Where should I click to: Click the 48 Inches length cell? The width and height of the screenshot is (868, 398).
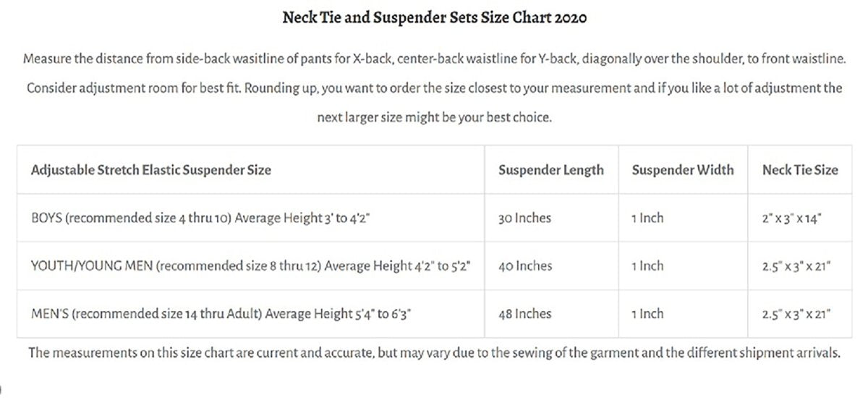(524, 314)
